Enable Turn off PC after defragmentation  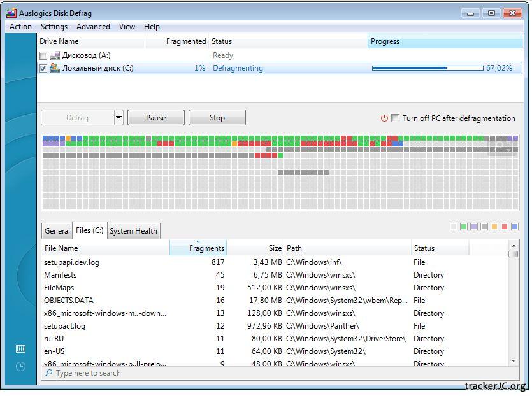coord(395,118)
